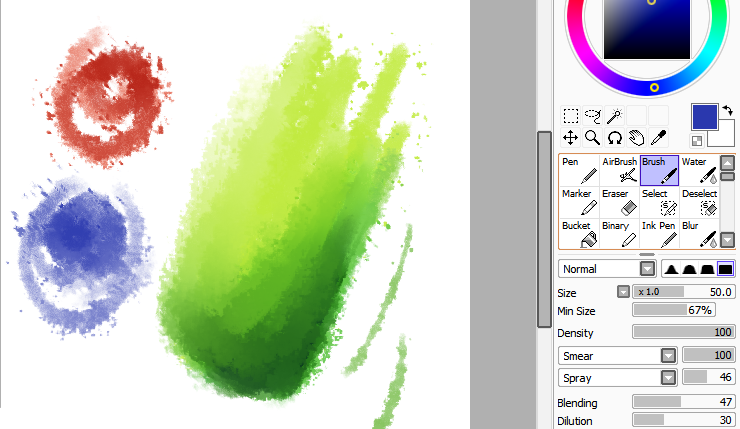
Task: Click brush tray scroll down arrow
Action: pos(728,240)
